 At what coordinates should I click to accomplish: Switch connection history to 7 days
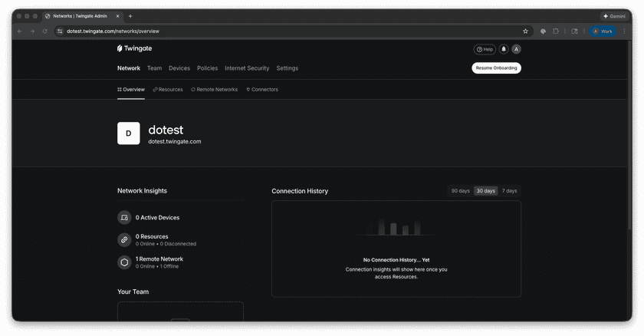point(509,191)
